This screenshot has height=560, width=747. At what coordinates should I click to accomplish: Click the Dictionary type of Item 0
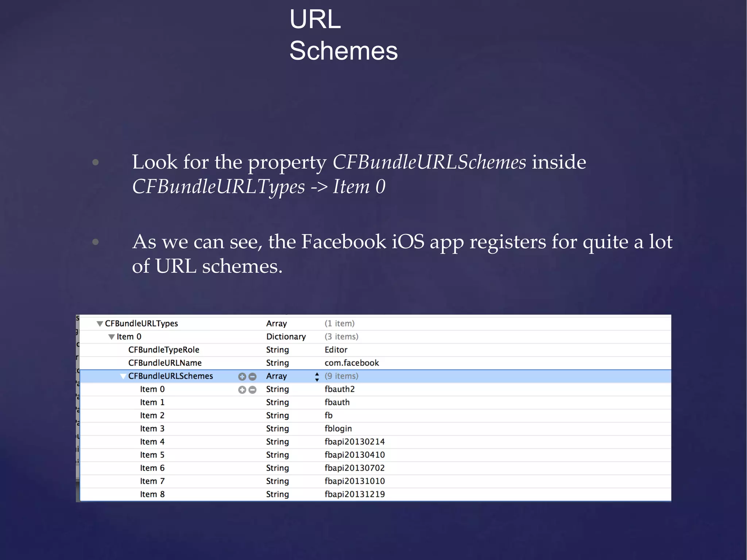(286, 337)
